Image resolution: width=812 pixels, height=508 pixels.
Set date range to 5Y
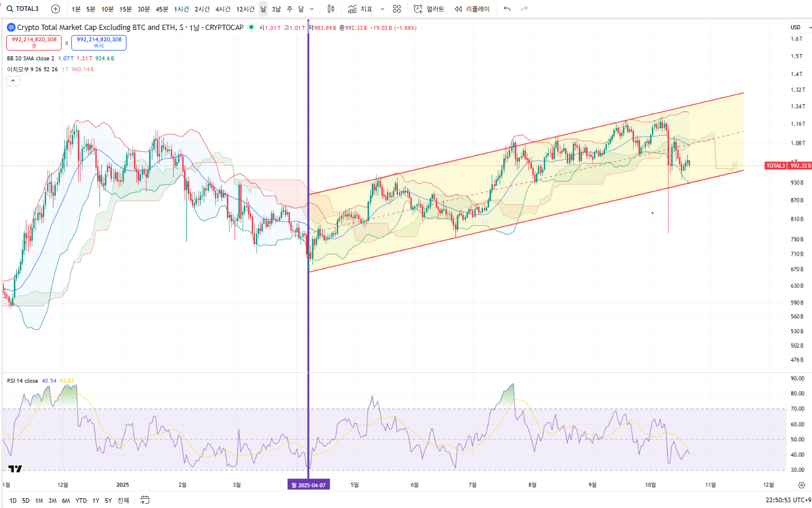click(108, 501)
